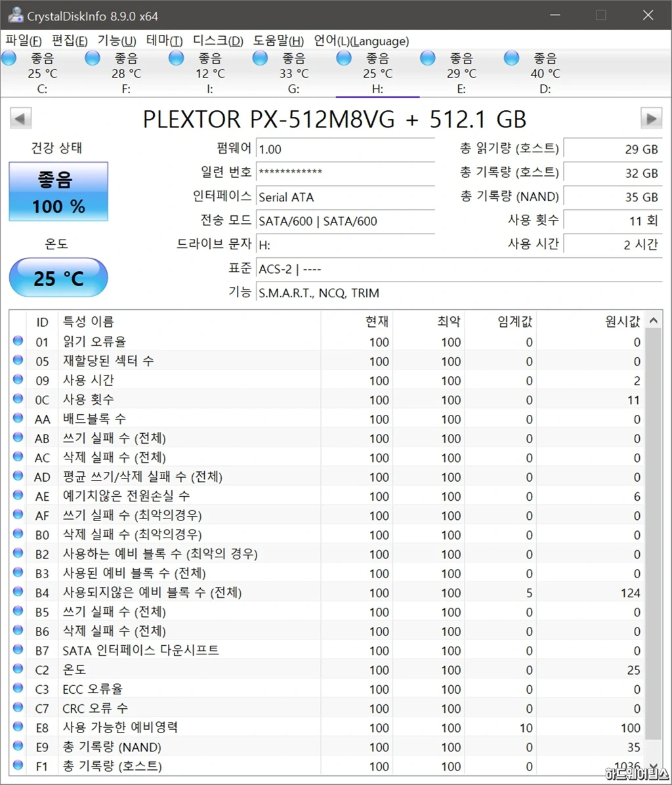
Task: Open the 기능(U) menu
Action: click(117, 41)
